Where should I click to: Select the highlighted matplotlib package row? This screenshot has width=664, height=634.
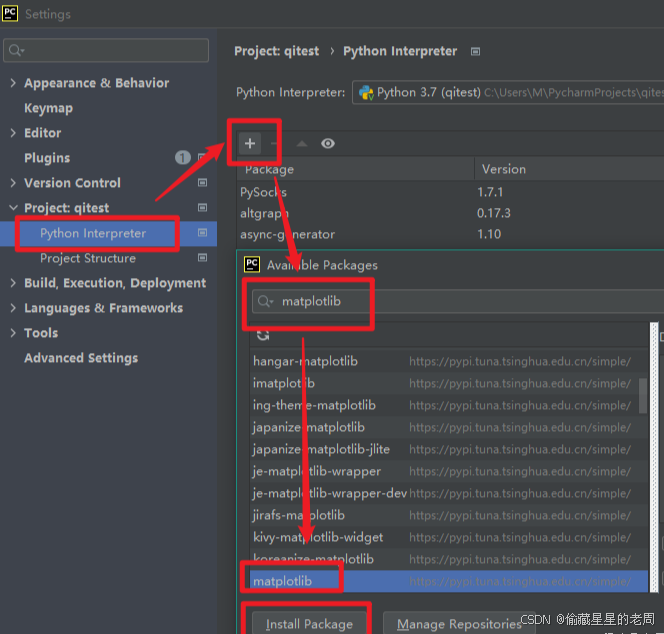pyautogui.click(x=449, y=581)
